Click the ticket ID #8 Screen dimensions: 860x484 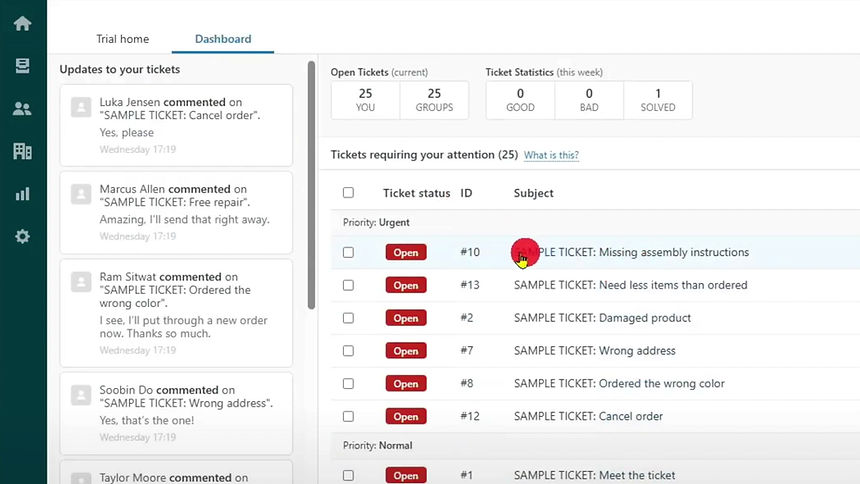tap(467, 383)
